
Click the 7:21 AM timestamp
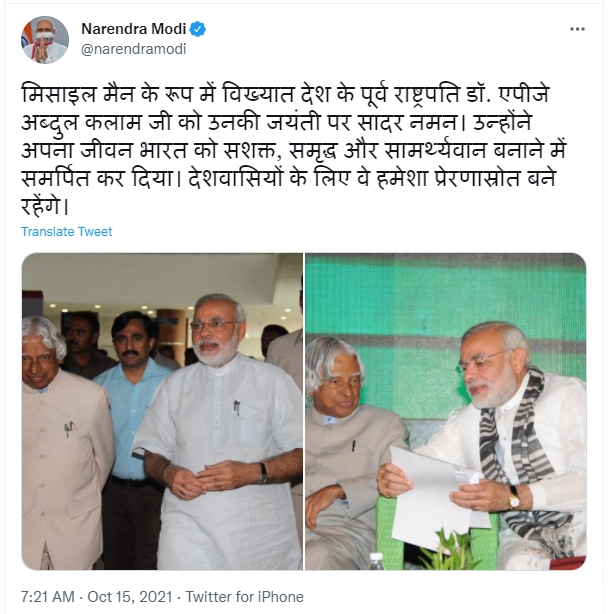click(x=47, y=597)
